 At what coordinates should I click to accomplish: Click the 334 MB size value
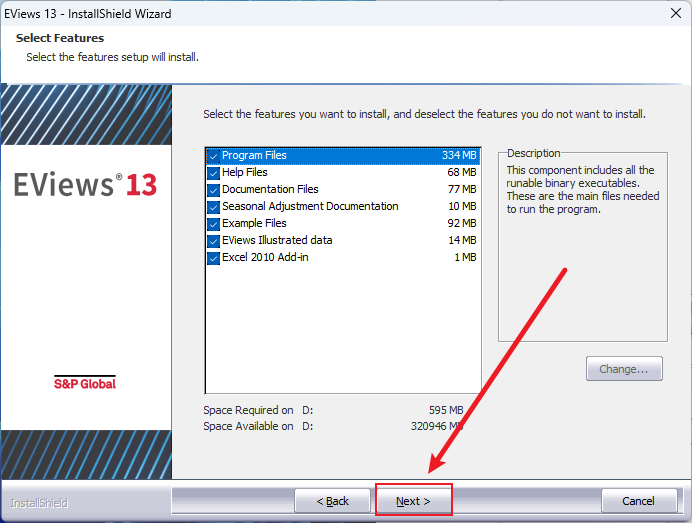[459, 155]
